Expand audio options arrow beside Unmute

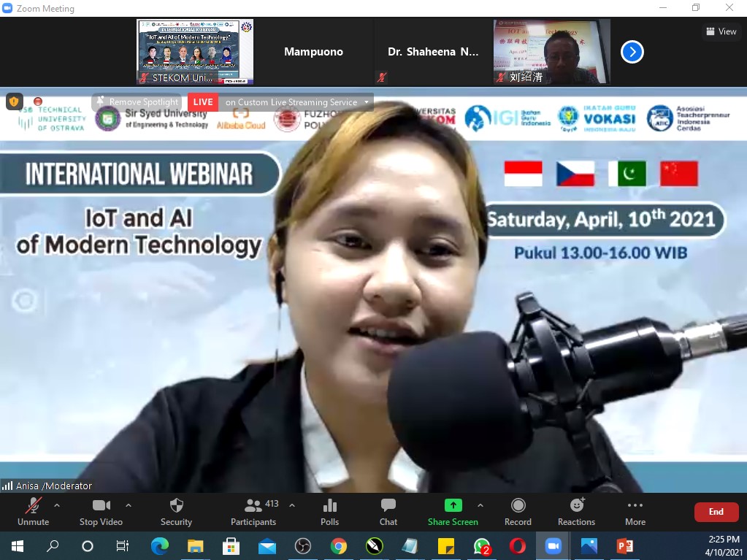point(57,505)
